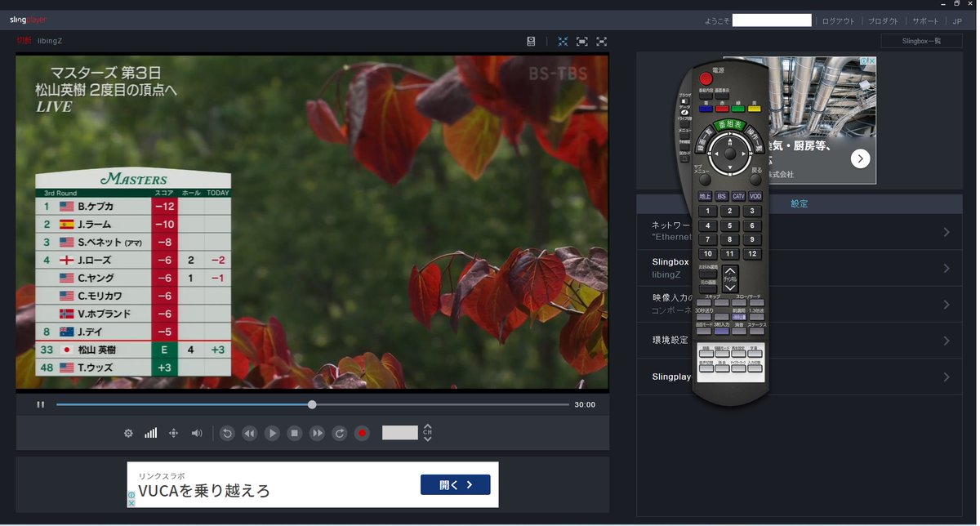This screenshot has height=526, width=980.
Task: Select BS broadcast on remote
Action: pyautogui.click(x=722, y=196)
